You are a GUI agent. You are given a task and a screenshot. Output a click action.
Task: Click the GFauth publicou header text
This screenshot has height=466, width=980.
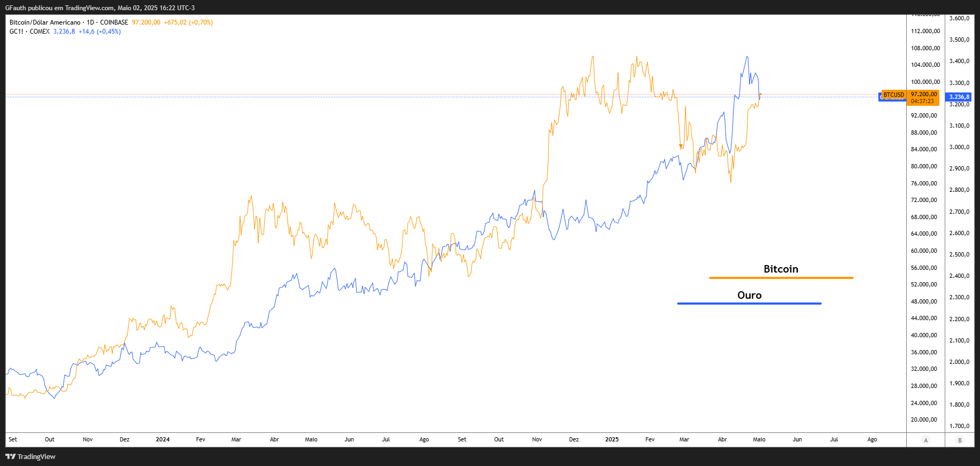(100, 8)
